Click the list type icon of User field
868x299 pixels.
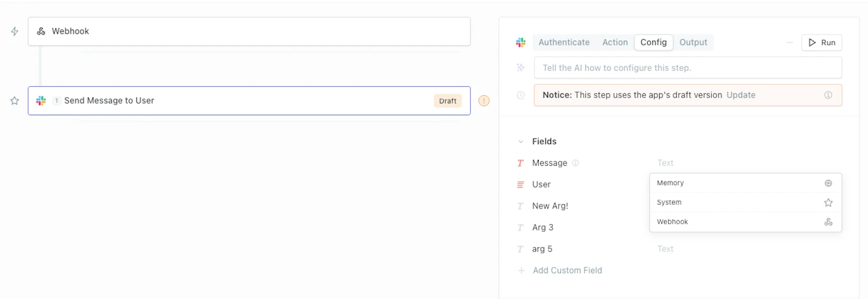520,185
